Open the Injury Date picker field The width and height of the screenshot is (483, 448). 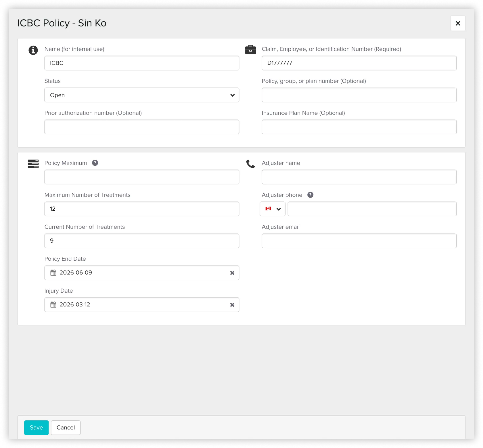coord(142,305)
